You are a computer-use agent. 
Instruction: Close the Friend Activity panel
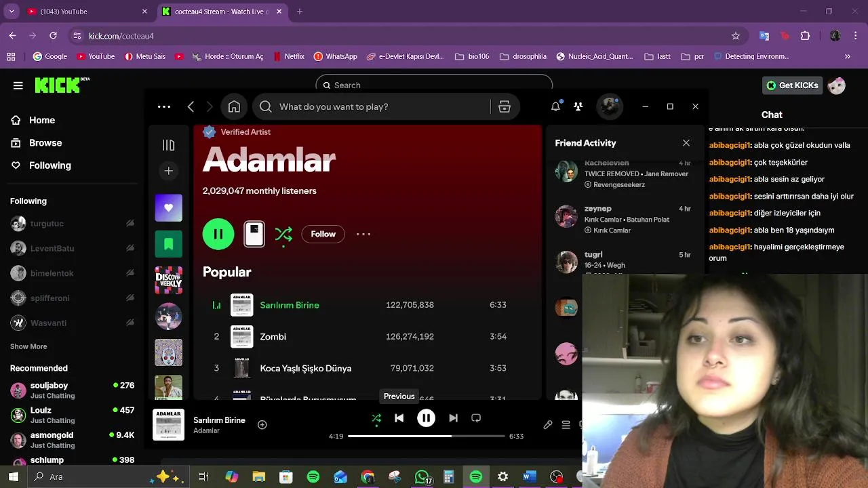[x=686, y=143]
